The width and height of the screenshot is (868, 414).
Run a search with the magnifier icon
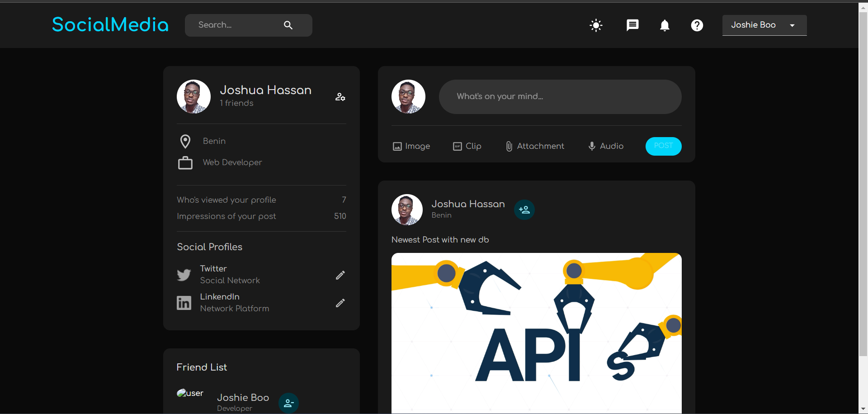coord(288,25)
